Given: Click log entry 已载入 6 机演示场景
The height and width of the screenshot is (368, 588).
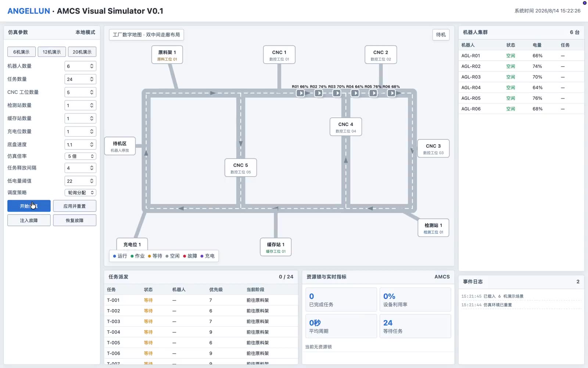Looking at the screenshot, I should 521,296.
